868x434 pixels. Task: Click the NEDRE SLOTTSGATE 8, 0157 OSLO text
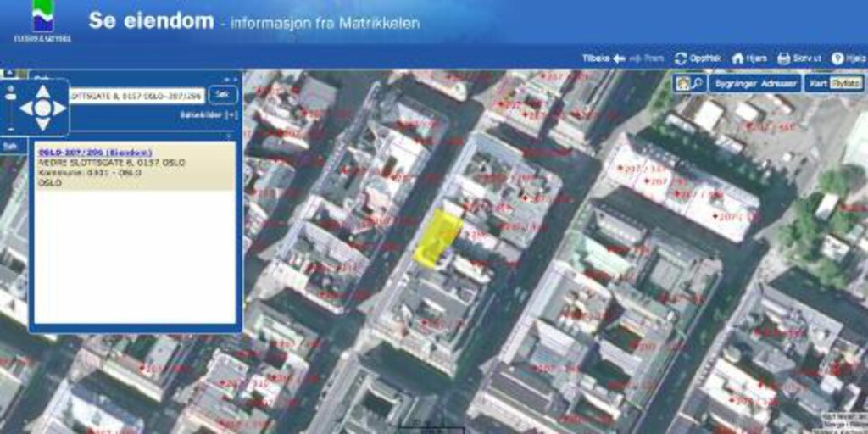coord(111,163)
